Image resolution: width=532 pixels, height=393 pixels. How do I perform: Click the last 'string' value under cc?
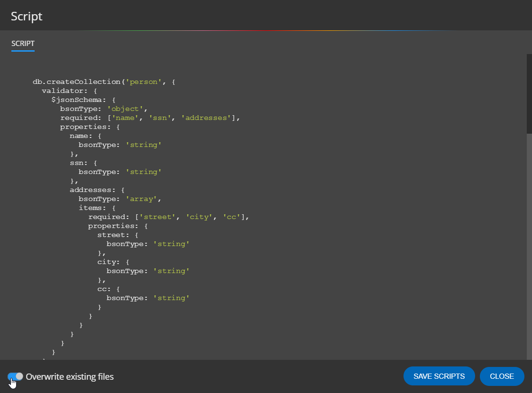[x=172, y=298]
